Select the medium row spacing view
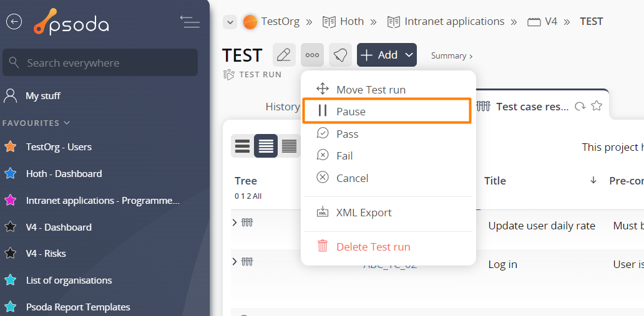Image resolution: width=644 pixels, height=316 pixels. (x=266, y=146)
